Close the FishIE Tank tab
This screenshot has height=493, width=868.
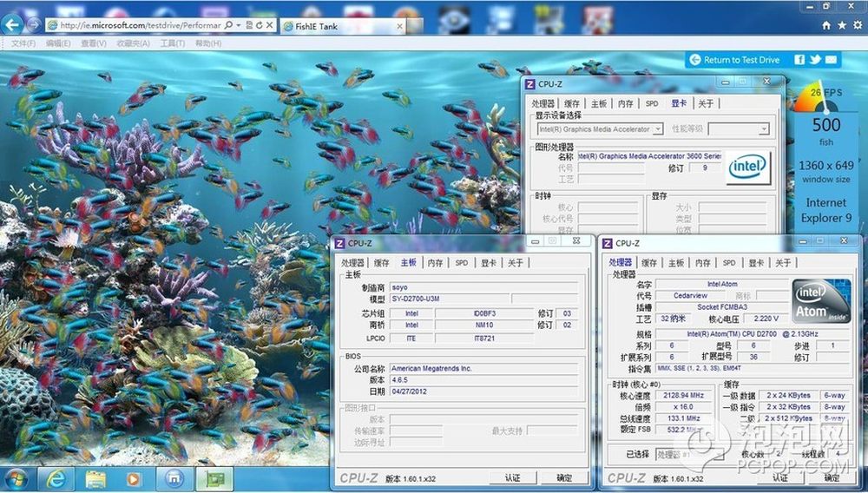tap(399, 26)
